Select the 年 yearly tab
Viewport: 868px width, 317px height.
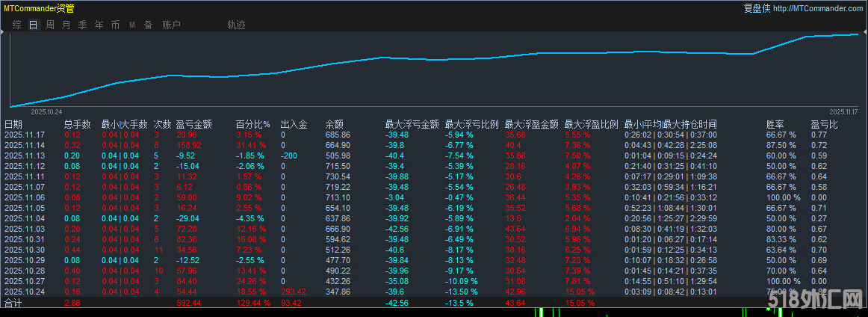pos(99,25)
